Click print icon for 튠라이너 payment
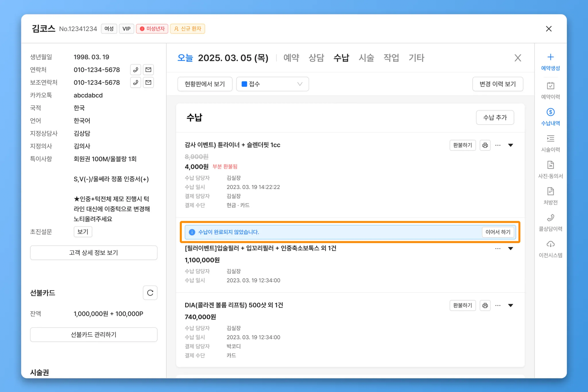588x392 pixels. click(485, 145)
